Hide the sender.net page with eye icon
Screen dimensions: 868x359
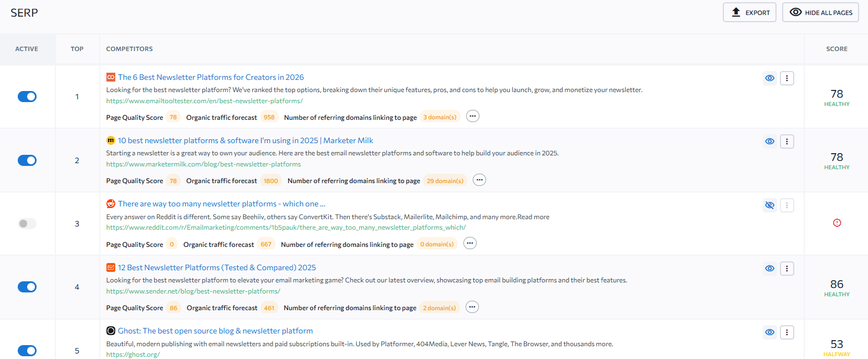769,269
